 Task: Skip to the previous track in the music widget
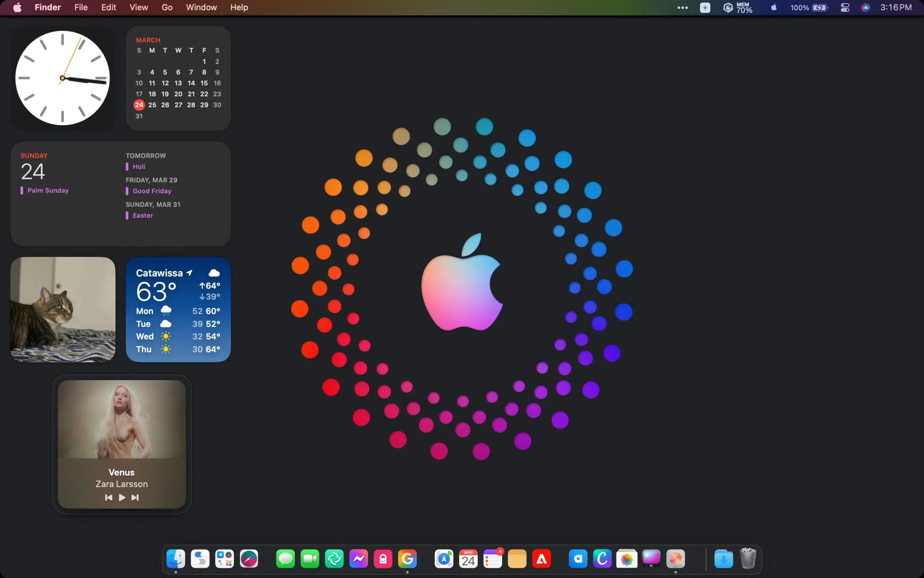[x=108, y=497]
